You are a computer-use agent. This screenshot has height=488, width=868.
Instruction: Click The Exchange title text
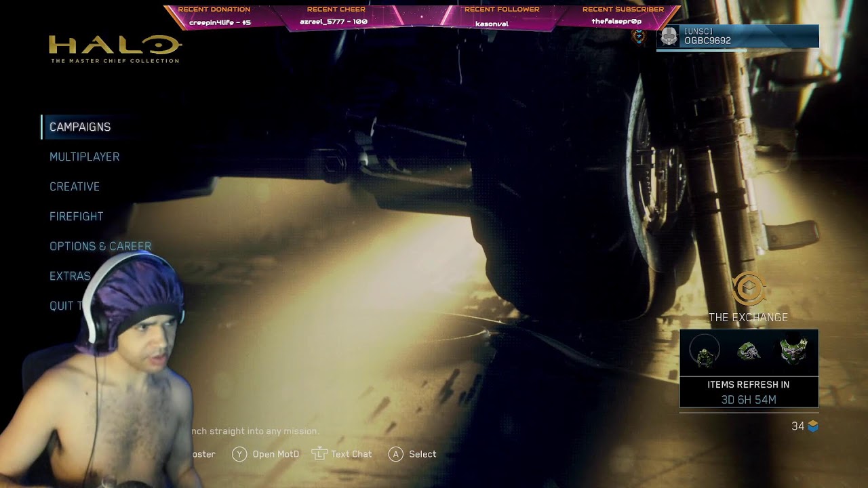pos(749,317)
